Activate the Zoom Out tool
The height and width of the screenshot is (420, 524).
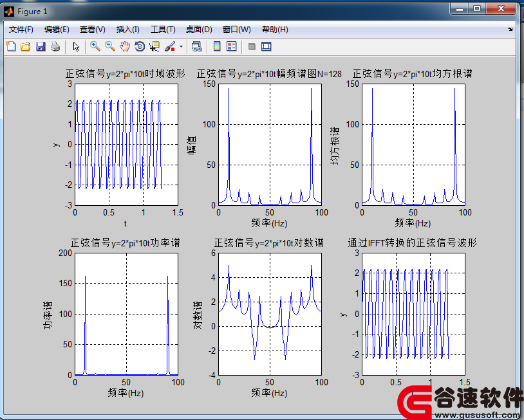pos(110,46)
